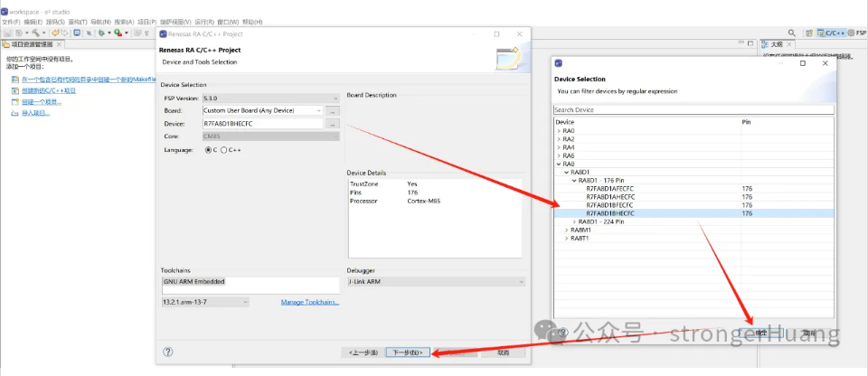Click the 上一步(B) back button
This screenshot has width=868, height=376.
(363, 352)
